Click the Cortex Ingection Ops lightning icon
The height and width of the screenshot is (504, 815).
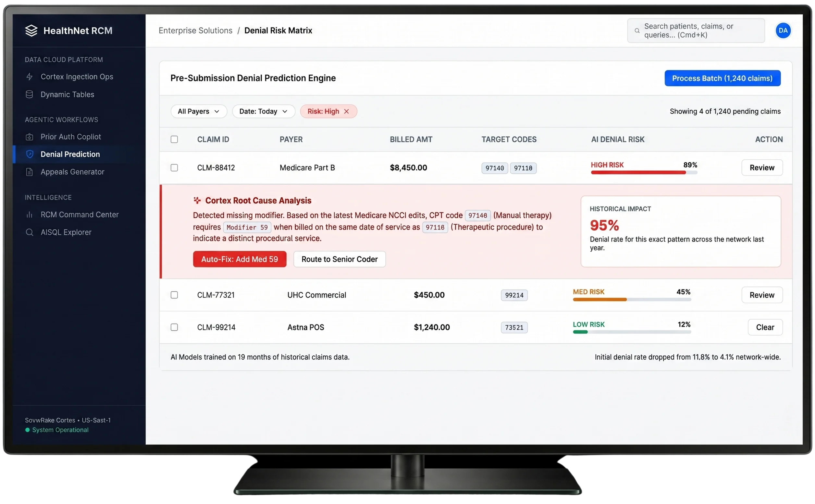pos(29,77)
